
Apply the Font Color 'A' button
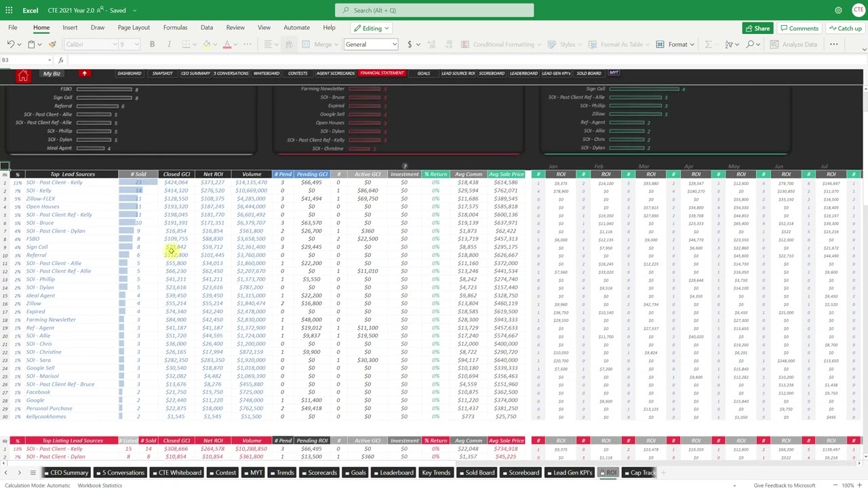click(x=227, y=45)
